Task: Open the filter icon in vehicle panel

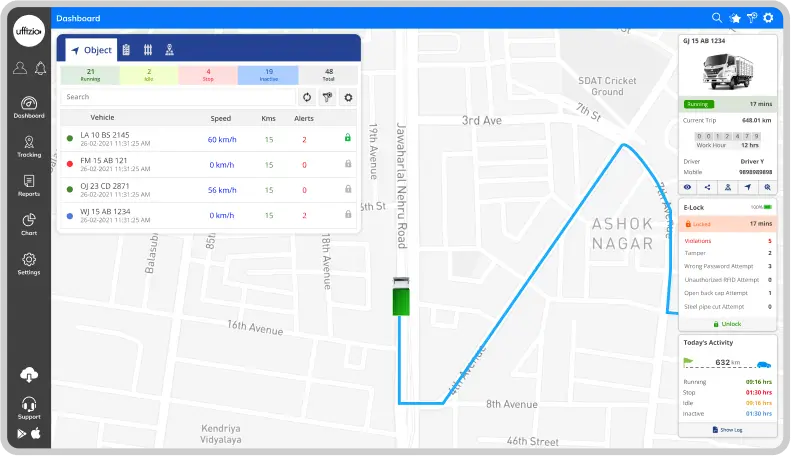Action: click(327, 97)
